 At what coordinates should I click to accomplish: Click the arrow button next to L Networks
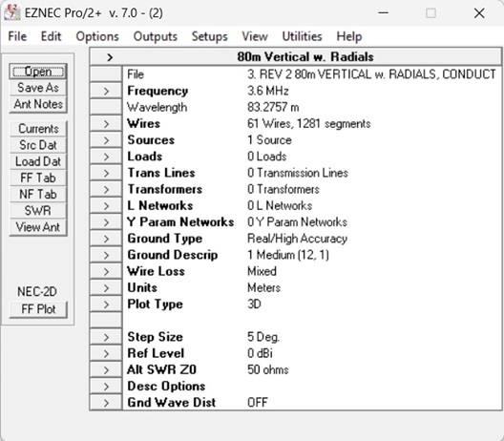coord(106,206)
